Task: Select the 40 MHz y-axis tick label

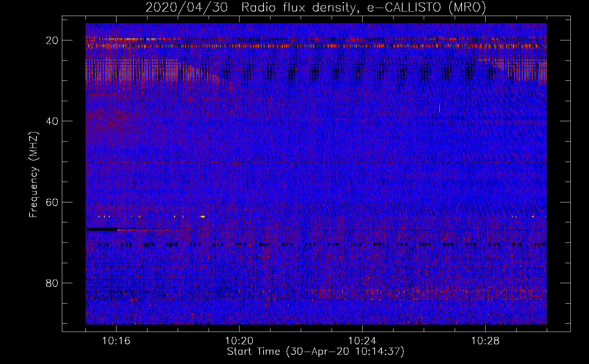Action: tap(52, 121)
